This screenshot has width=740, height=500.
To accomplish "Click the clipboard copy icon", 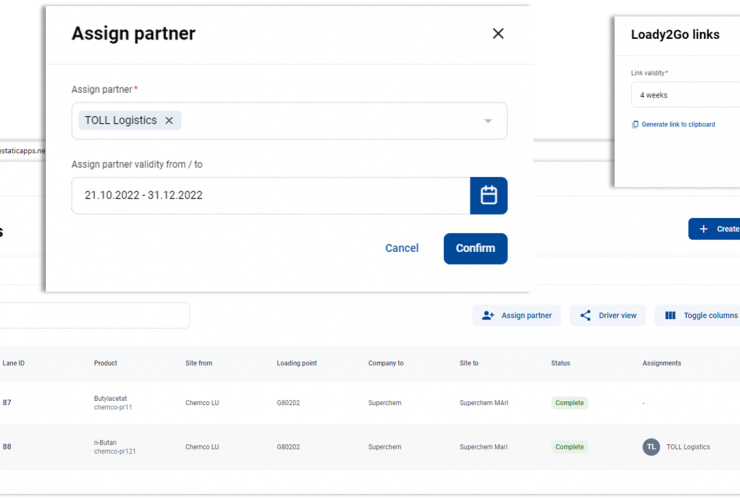I will (635, 125).
